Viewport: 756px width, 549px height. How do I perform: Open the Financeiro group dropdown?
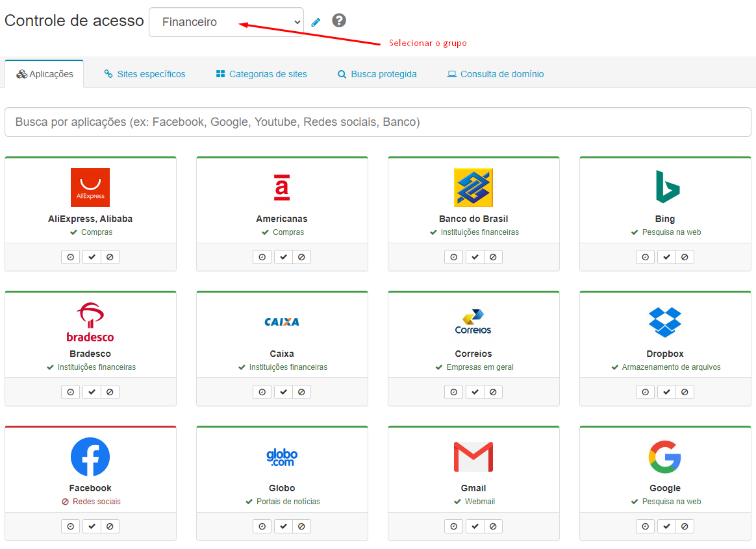226,22
